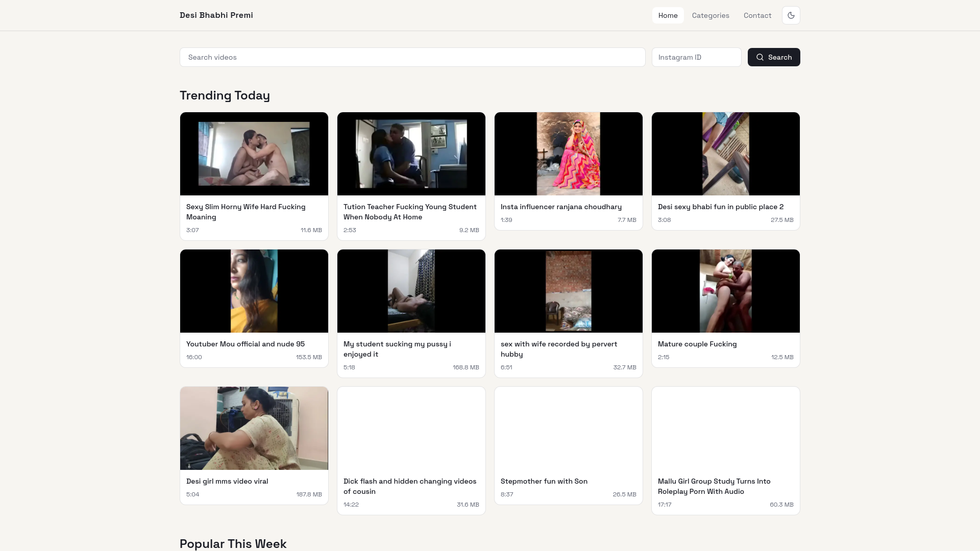Click the 60.3 MB file size text
Screen dimensions: 980x551
point(781,505)
